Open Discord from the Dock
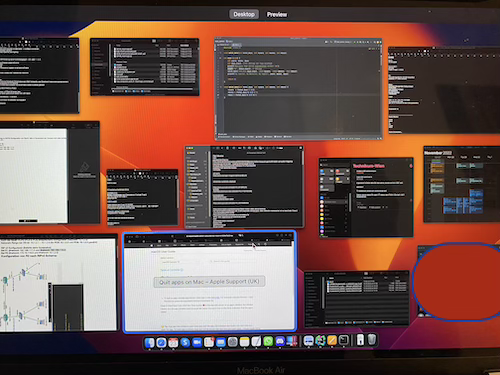 point(280,342)
